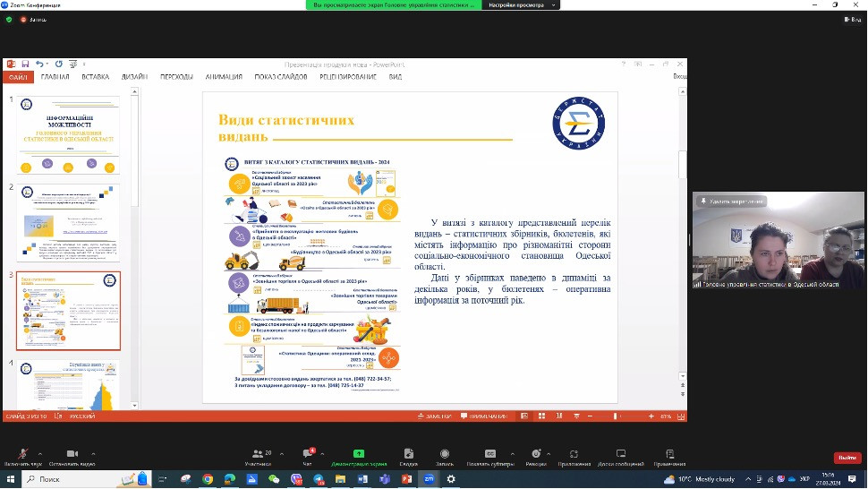Click the Запись record button in toolbar

(x=445, y=457)
